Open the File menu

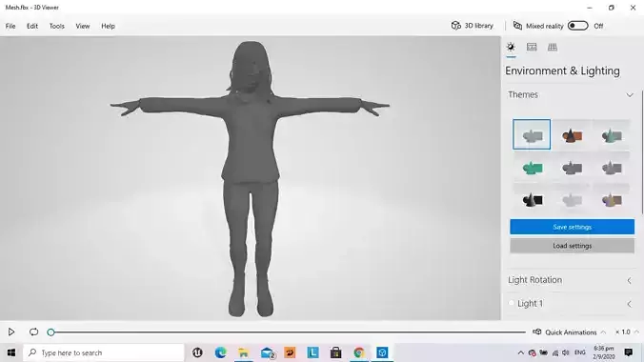point(10,26)
